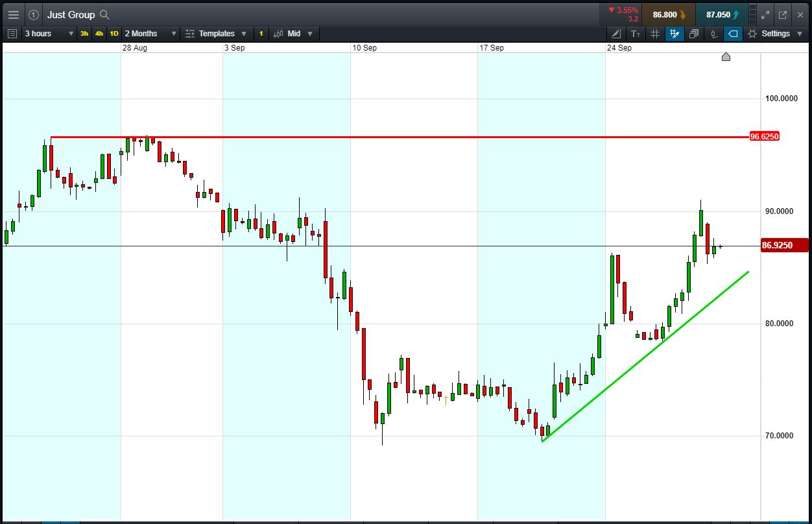Screen dimensions: 812x524
Task: Select the 4h quick interval
Action: click(x=99, y=34)
